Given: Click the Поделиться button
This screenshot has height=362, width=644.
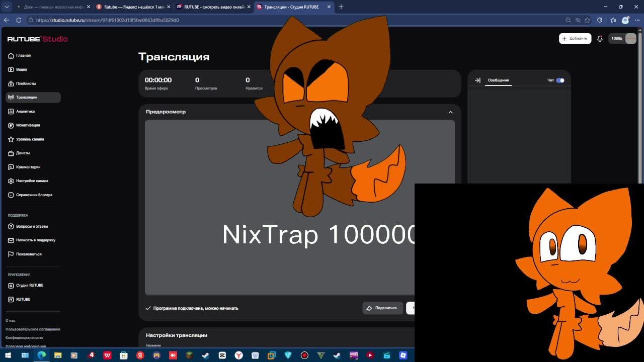Looking at the screenshot, I should tap(382, 308).
